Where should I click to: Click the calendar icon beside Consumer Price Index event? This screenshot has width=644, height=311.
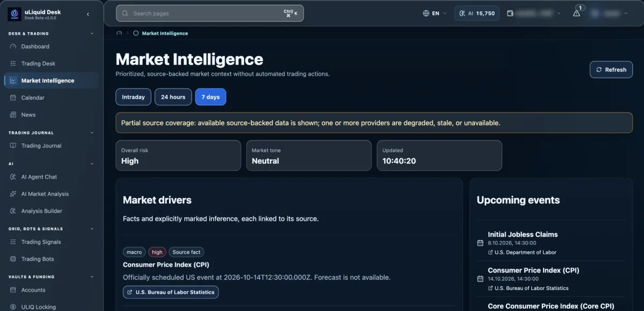pos(480,279)
